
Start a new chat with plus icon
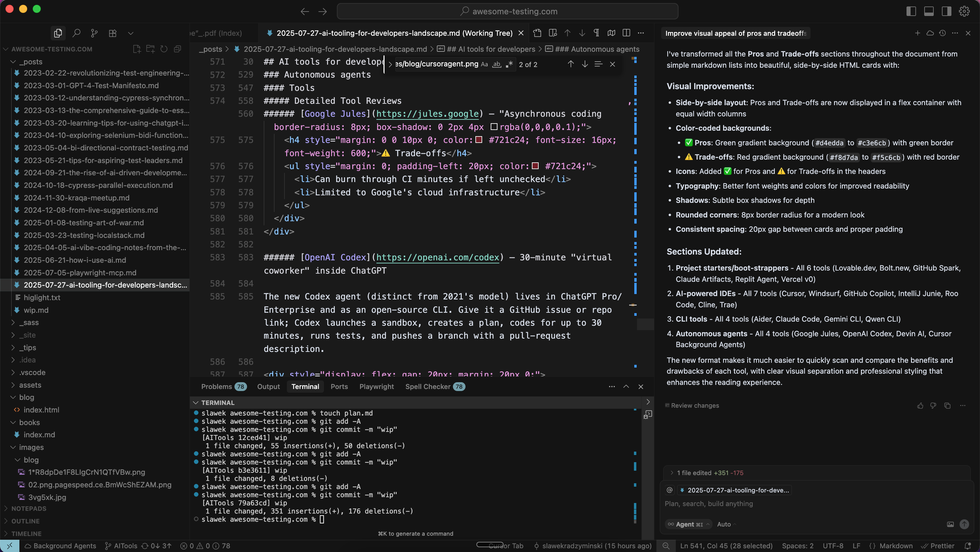coord(918,33)
